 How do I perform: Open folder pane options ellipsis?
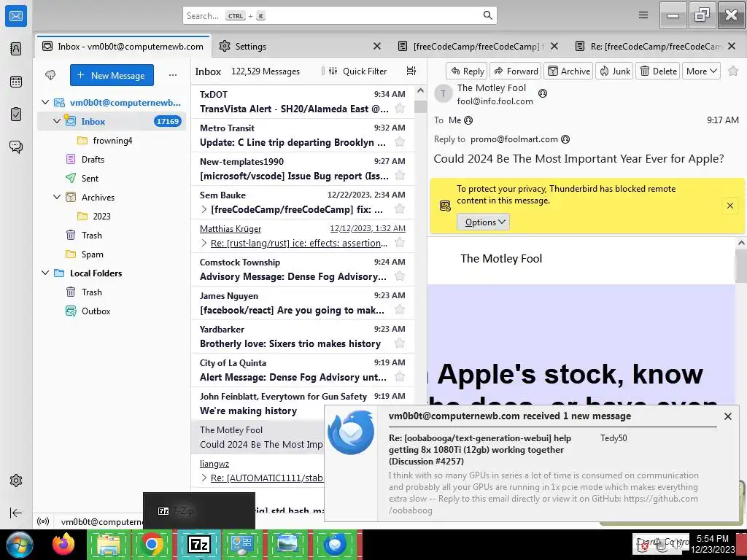(172, 75)
